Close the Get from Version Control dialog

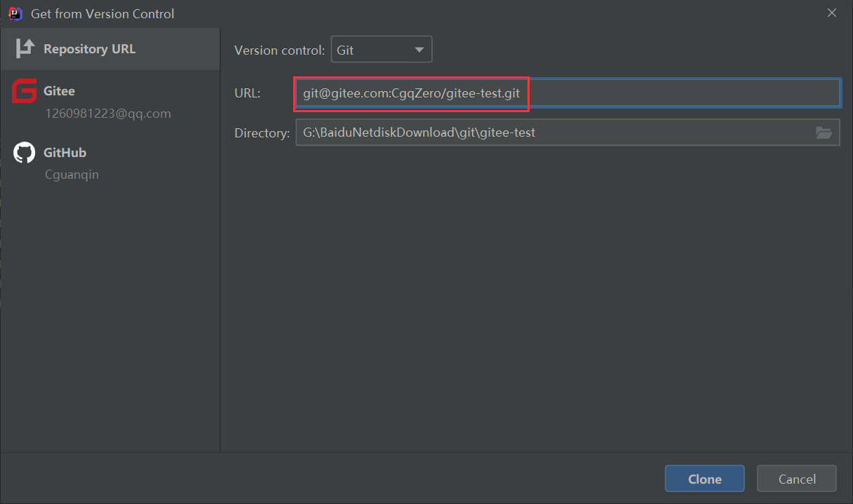832,13
